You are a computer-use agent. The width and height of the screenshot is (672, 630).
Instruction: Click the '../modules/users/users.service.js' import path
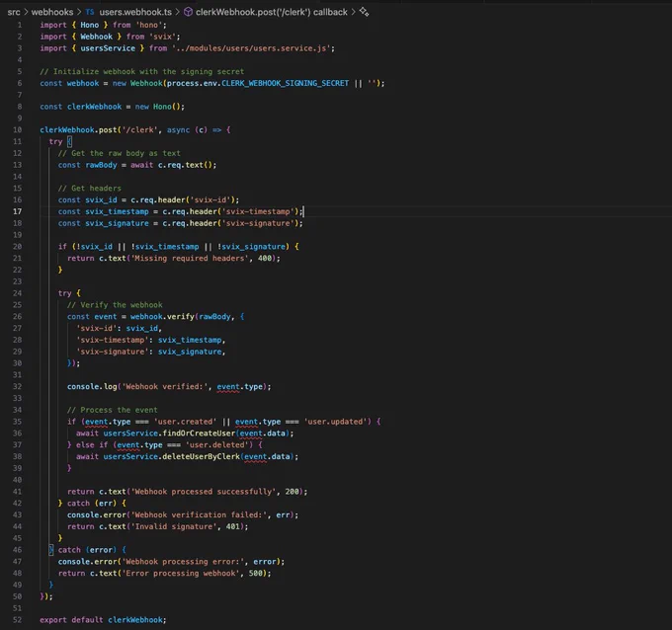[x=251, y=48]
